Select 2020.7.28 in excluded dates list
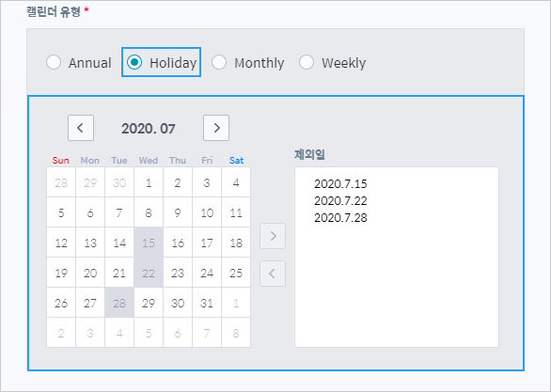Viewport: 551px width, 392px height. coord(340,218)
